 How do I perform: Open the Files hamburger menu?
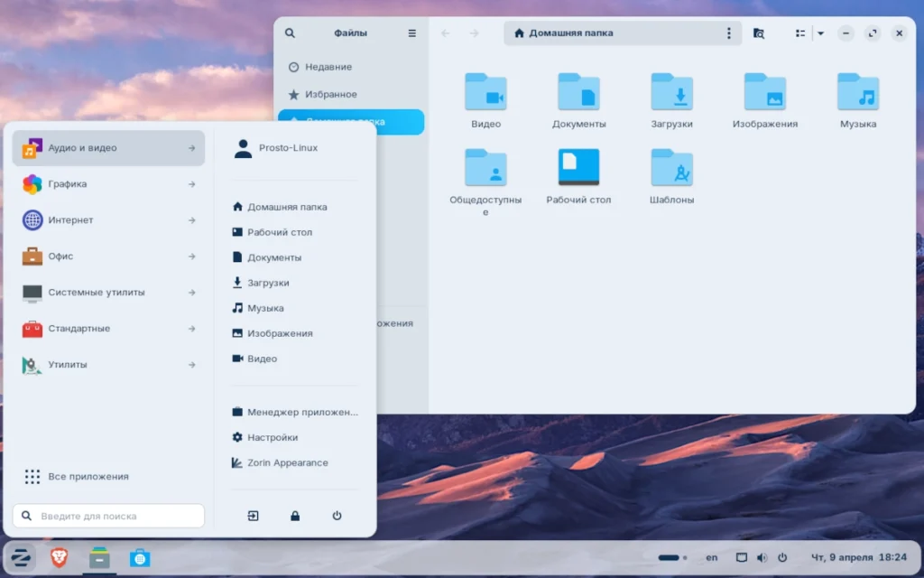[411, 33]
